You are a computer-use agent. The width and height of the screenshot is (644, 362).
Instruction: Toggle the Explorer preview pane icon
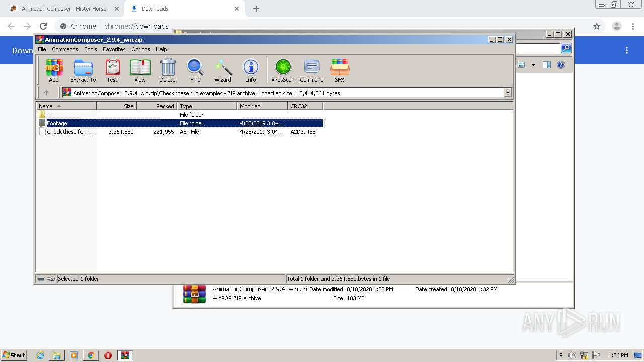coord(547,65)
